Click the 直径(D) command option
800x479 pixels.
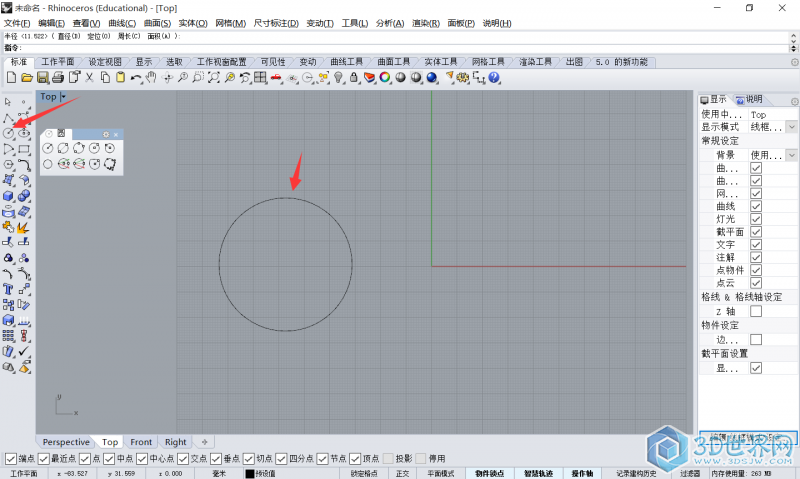69,36
